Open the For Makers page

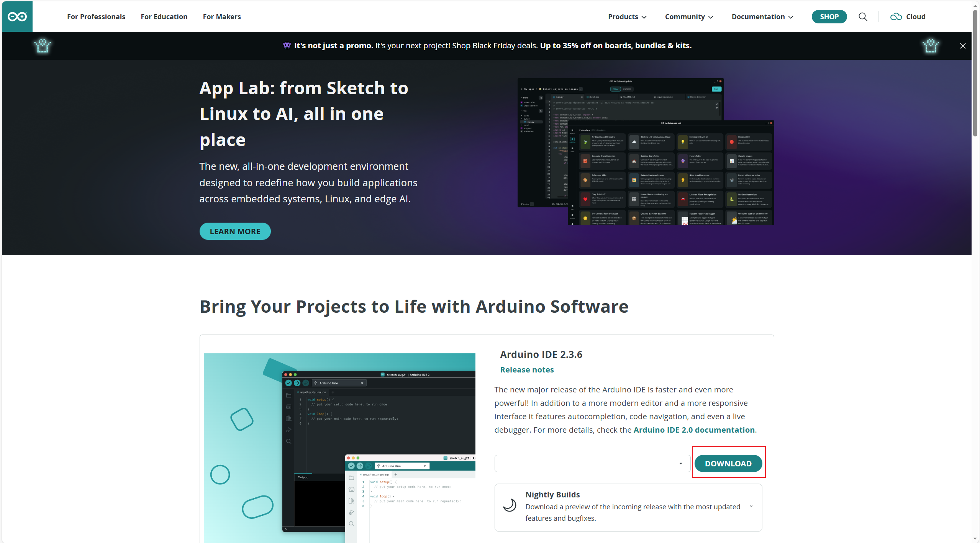pos(222,17)
